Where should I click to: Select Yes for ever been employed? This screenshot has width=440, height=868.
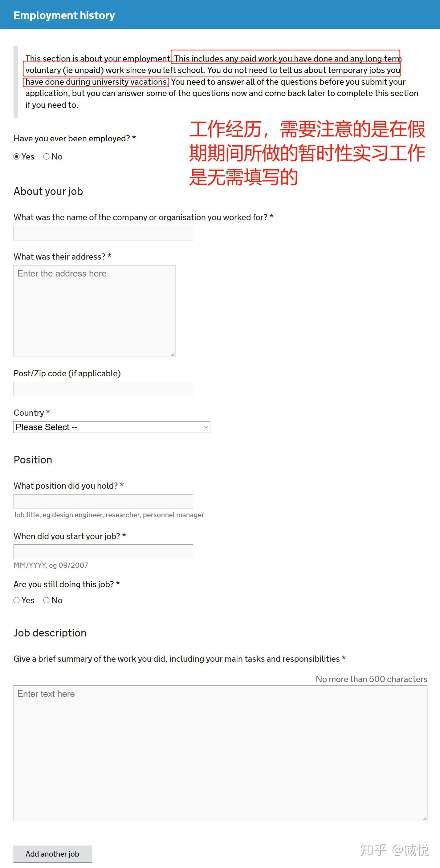[x=17, y=157]
